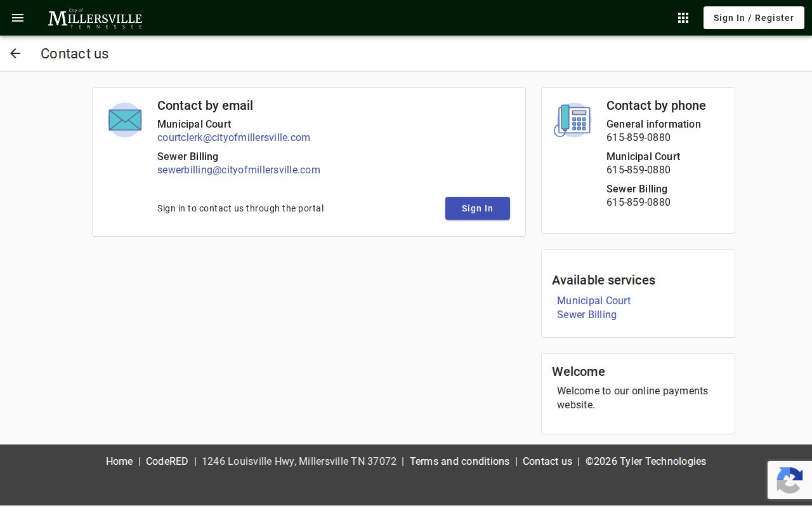Click the 'Welcome' heading
Screen dimensions: 812x508
pos(579,371)
